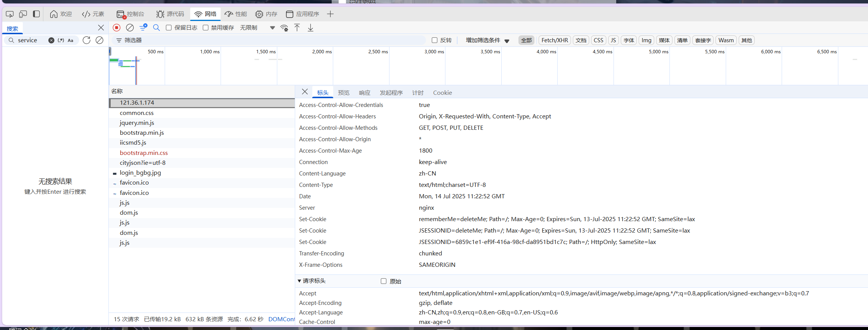This screenshot has width=868, height=330.
Task: Collapse the 请求标头 section
Action: (x=312, y=281)
